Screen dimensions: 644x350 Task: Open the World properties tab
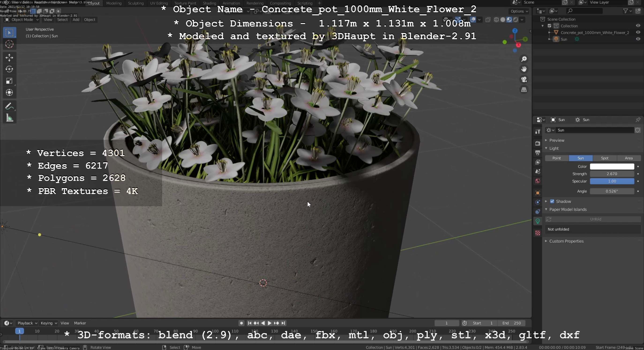pyautogui.click(x=538, y=181)
